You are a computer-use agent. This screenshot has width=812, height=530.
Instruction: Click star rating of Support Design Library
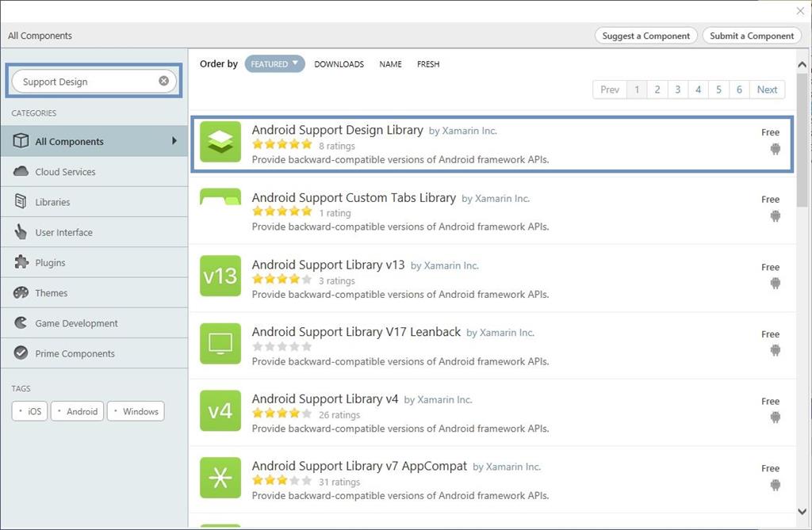point(282,144)
